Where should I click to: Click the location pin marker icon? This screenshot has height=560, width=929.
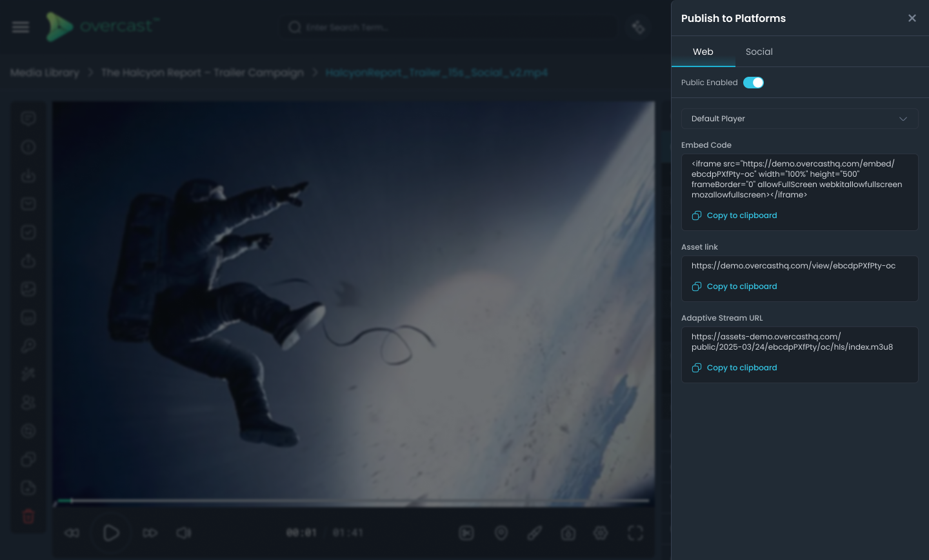tap(501, 533)
